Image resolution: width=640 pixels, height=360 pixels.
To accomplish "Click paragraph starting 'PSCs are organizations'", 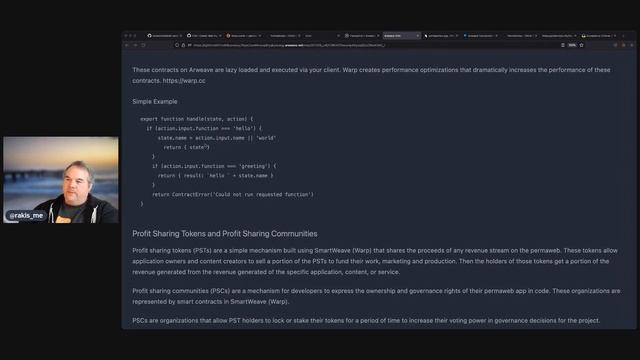I will point(366,321).
